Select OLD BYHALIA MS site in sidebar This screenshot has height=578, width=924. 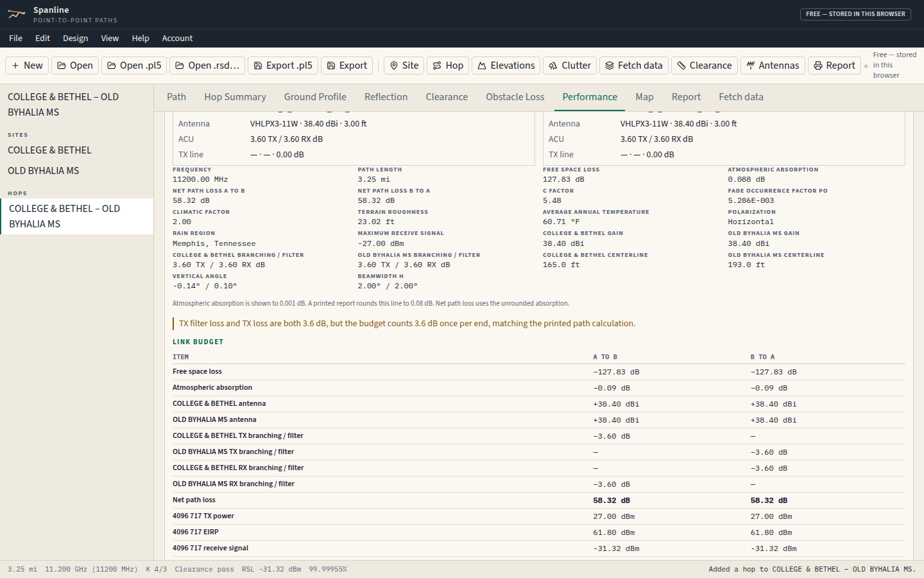pyautogui.click(x=77, y=171)
